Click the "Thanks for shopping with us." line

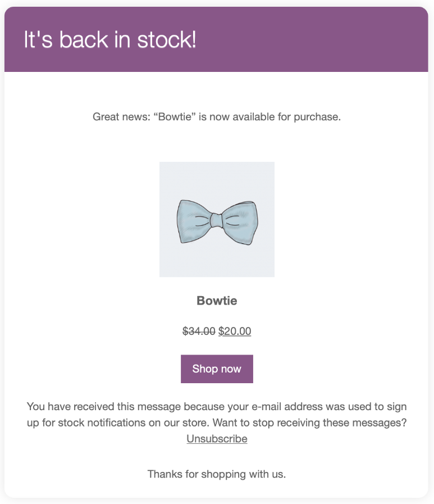(x=217, y=474)
